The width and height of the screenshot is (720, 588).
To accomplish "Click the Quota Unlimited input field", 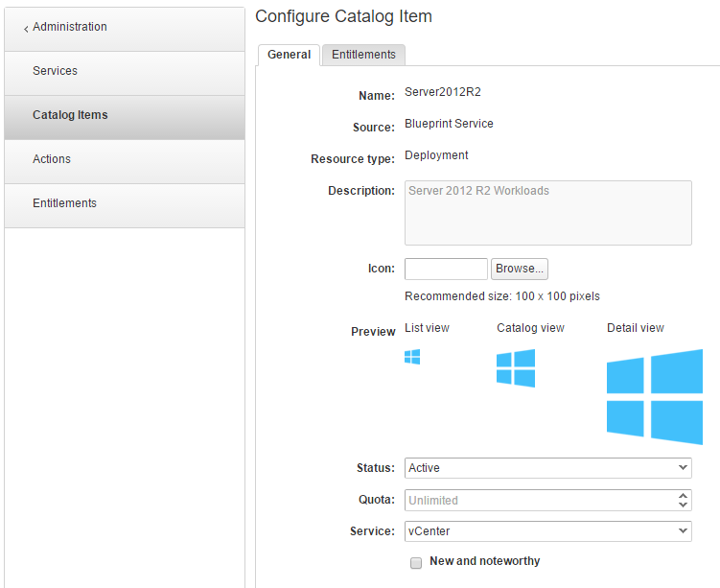I will click(x=539, y=500).
